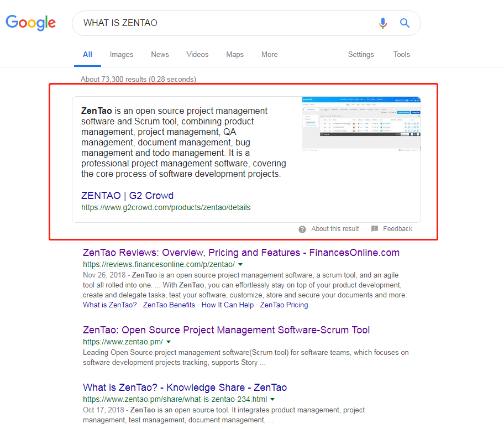Click the blue search magnifier icon
The width and height of the screenshot is (504, 429).
[405, 23]
